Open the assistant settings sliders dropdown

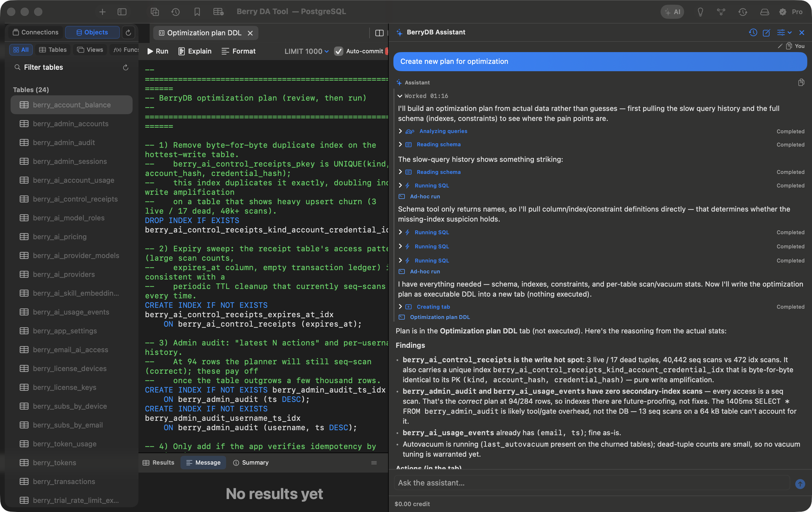[784, 32]
